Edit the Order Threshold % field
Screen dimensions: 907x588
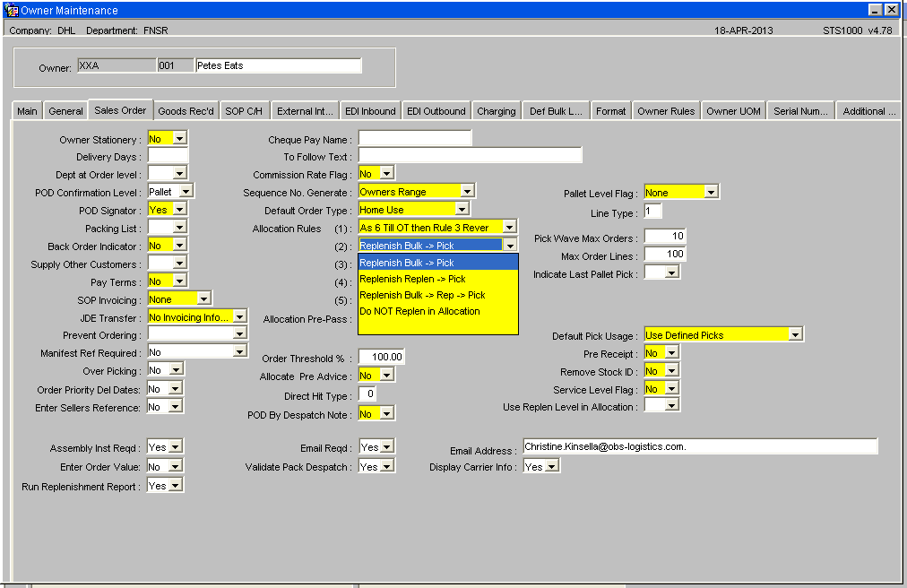[381, 357]
